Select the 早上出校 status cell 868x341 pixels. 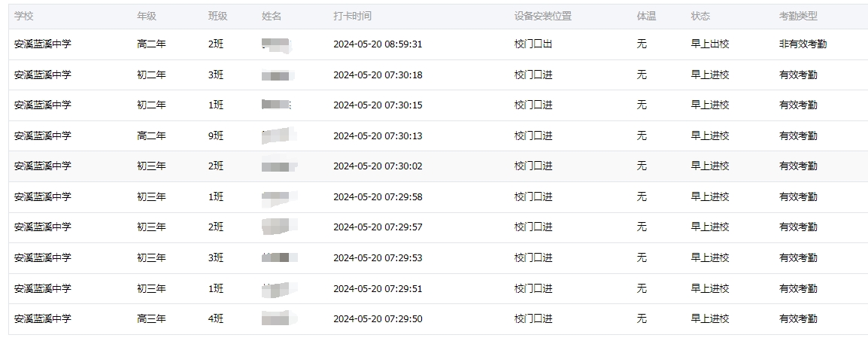click(710, 44)
